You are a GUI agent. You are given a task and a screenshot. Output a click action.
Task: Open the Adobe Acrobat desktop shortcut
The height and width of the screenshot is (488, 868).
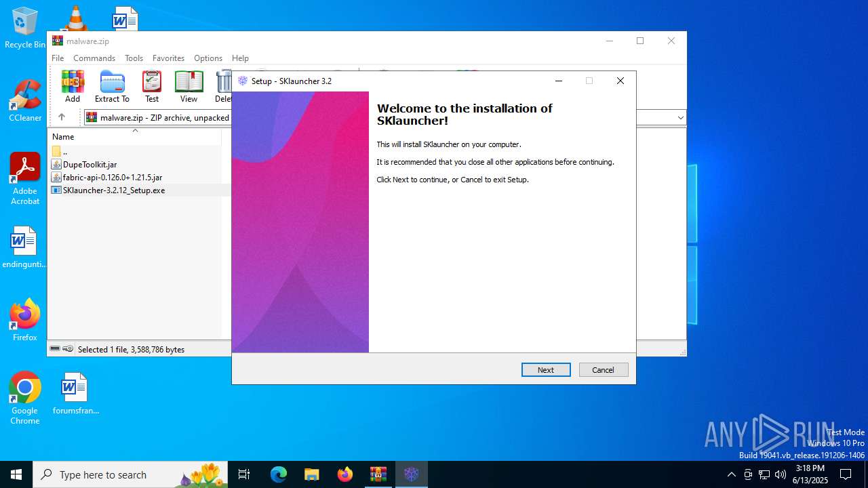tap(25, 178)
